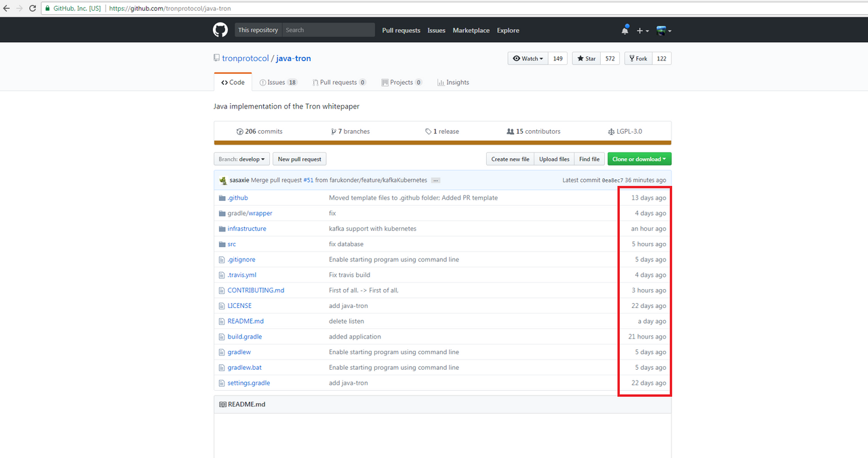Screen dimensions: 868x458
Task: Fork the java-tron repository
Action: click(x=638, y=59)
